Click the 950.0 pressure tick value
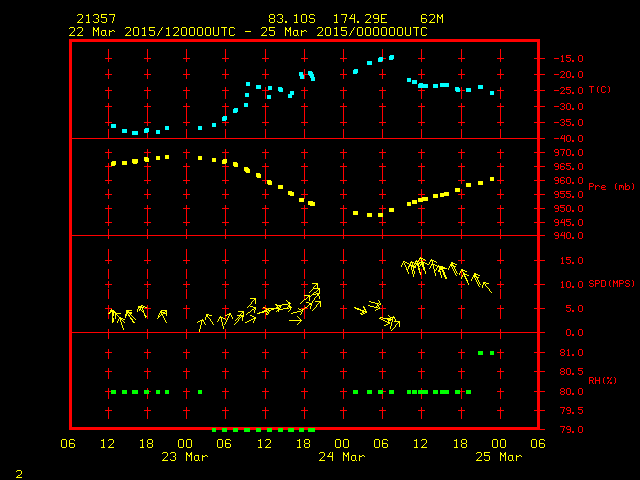Viewport: 640px width, 480px height. (x=571, y=209)
